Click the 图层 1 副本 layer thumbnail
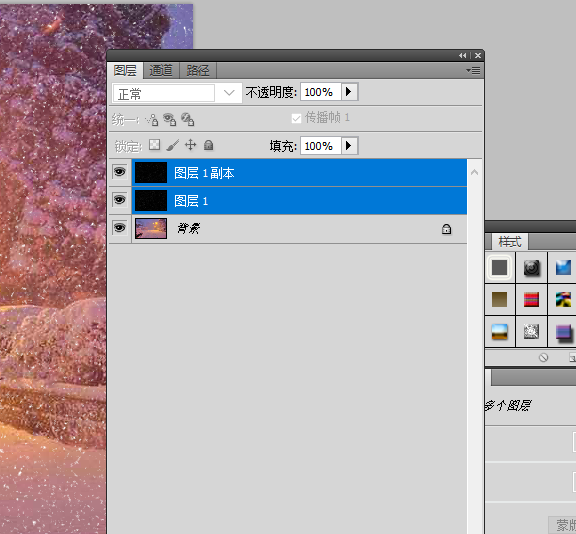576x534 pixels. coord(151,172)
